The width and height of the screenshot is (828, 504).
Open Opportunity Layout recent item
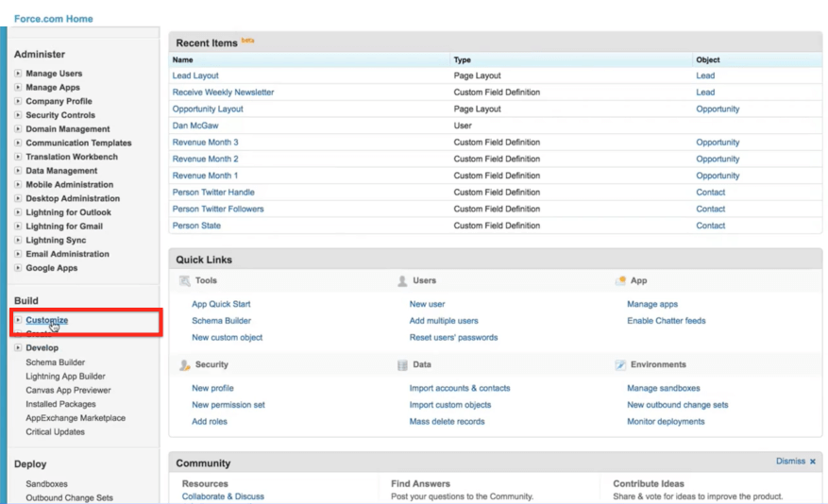pyautogui.click(x=208, y=109)
